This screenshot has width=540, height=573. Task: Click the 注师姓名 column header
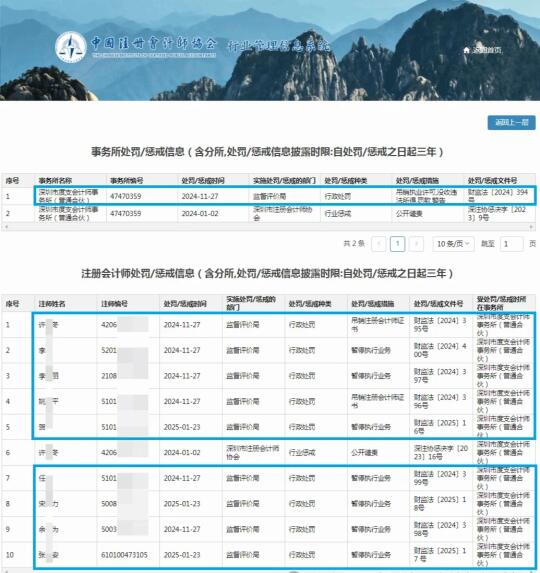point(52,304)
